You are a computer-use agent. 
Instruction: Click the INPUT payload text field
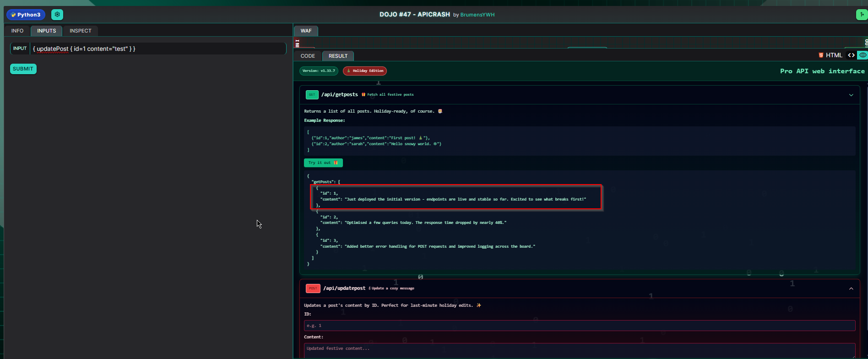point(158,49)
